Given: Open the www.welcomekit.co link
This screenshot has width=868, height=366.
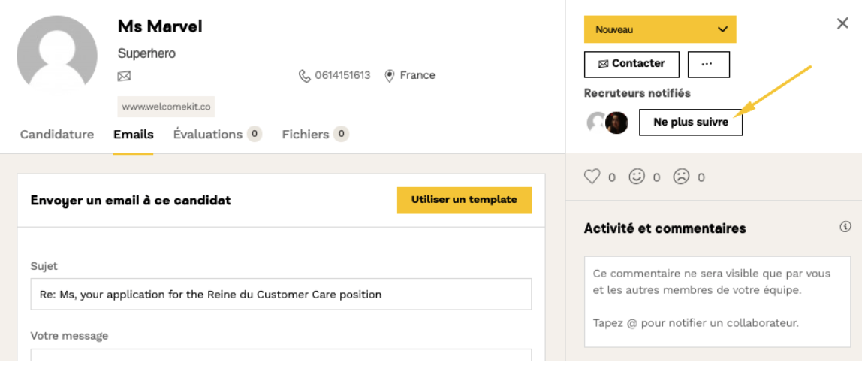Looking at the screenshot, I should coord(166,107).
